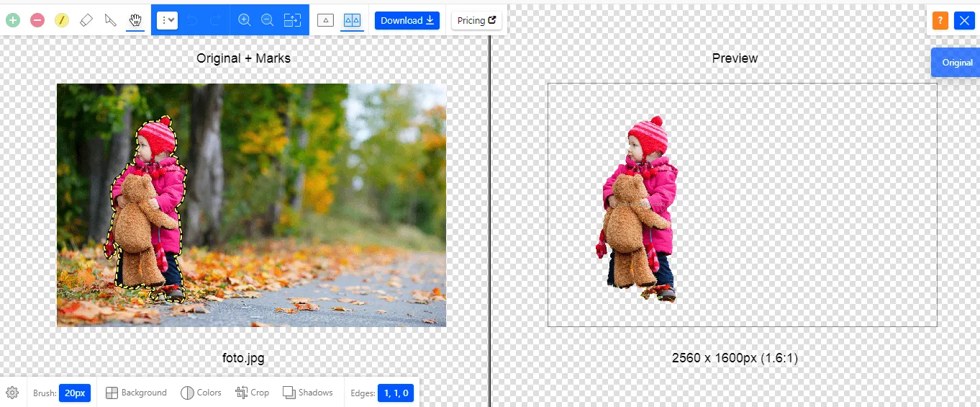
Task: Open help with the orange question mark
Action: tap(940, 20)
